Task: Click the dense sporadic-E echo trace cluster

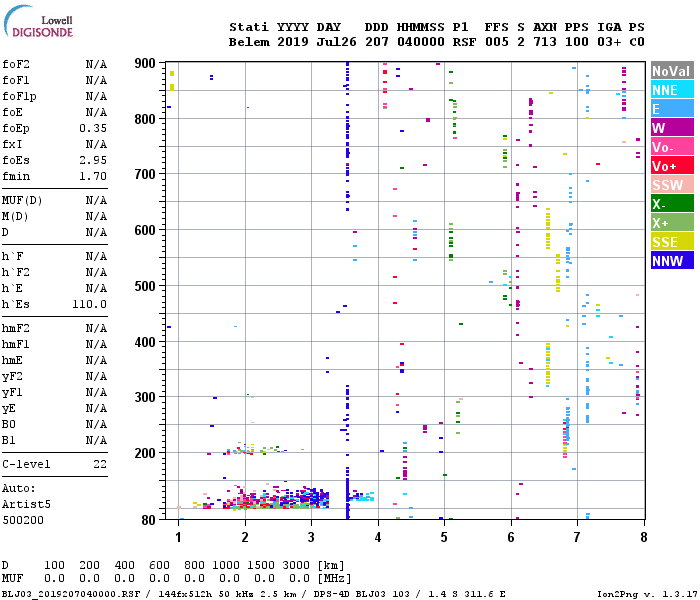Action: coord(277,499)
